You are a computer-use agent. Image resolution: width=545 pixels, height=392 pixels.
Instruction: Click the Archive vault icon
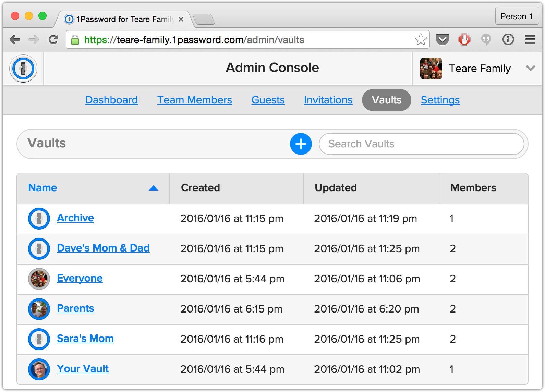pyautogui.click(x=39, y=219)
